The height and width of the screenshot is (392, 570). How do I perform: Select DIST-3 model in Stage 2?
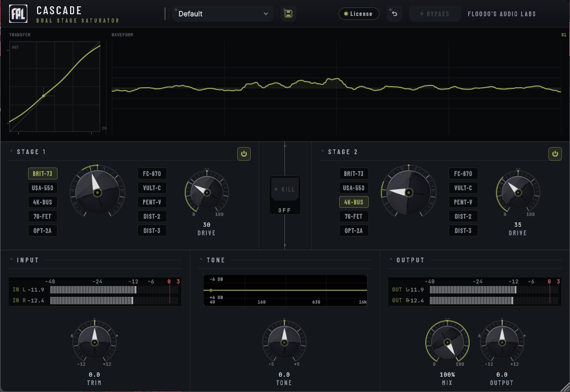click(463, 230)
